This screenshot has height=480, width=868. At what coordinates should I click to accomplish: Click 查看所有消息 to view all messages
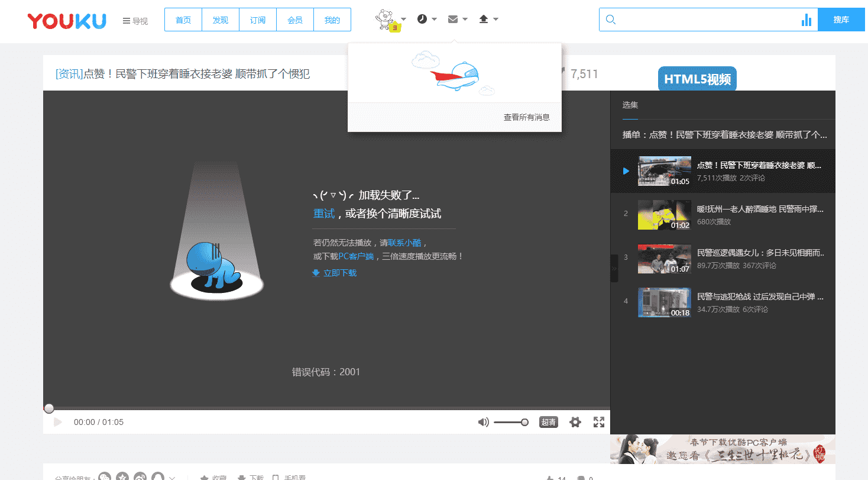point(527,117)
